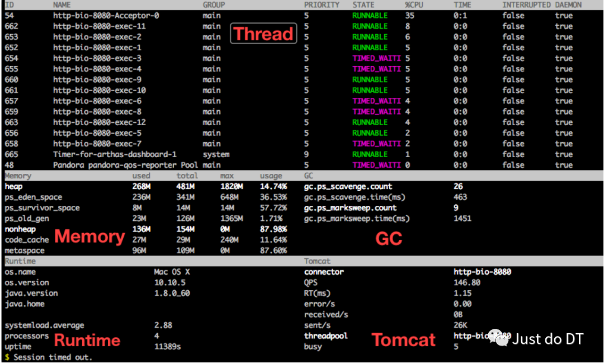Select Pandora pandora-qos-reporter Pool thread
This screenshot has width=604, height=364.
click(125, 166)
